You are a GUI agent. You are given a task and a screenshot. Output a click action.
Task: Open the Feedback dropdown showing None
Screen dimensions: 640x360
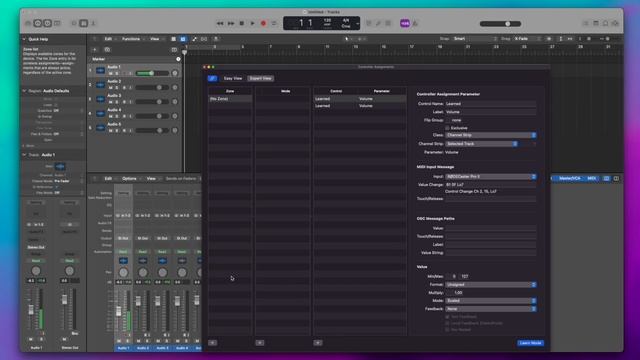click(x=491, y=309)
